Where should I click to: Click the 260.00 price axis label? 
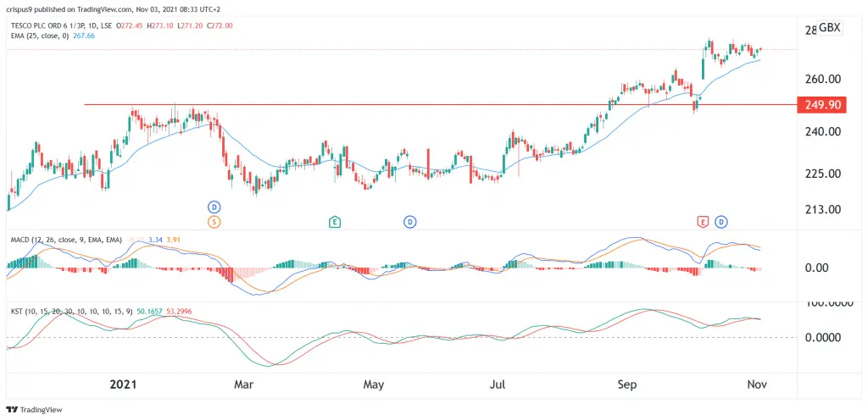pos(822,79)
